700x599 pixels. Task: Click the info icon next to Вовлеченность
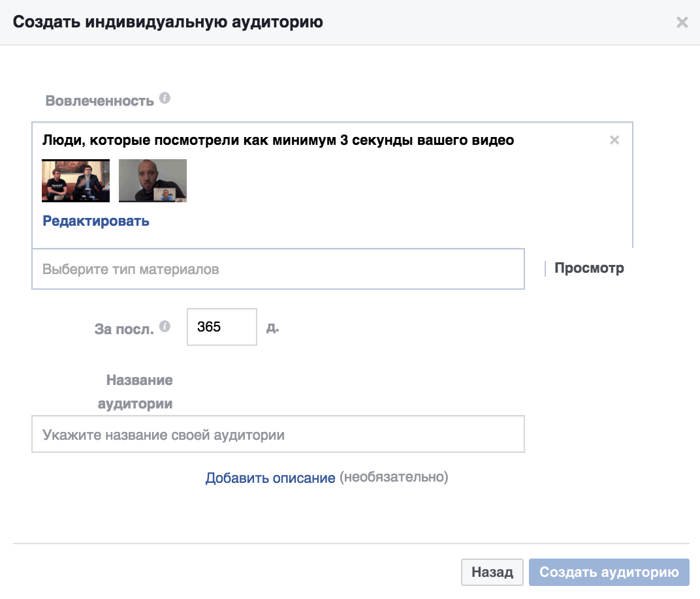pos(165,98)
